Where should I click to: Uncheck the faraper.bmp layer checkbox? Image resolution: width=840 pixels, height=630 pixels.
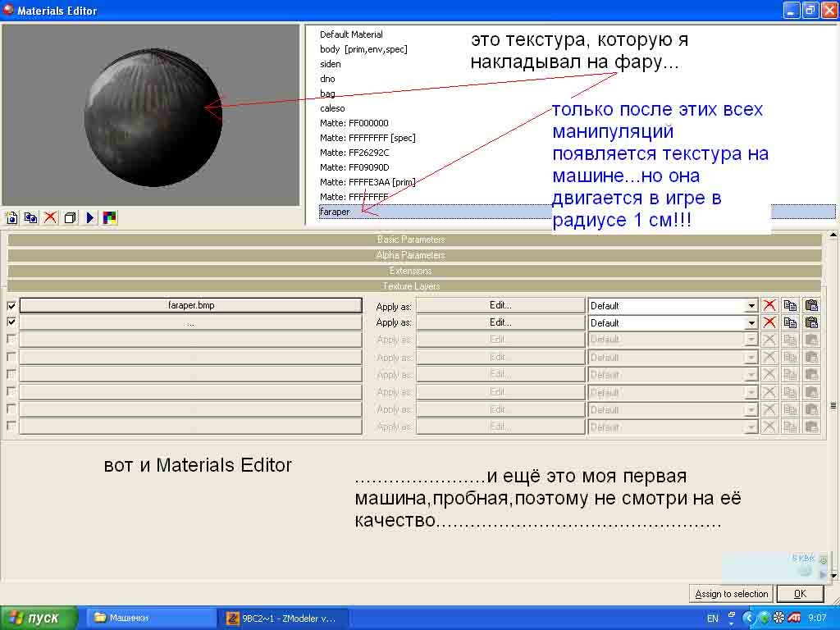tap(11, 306)
